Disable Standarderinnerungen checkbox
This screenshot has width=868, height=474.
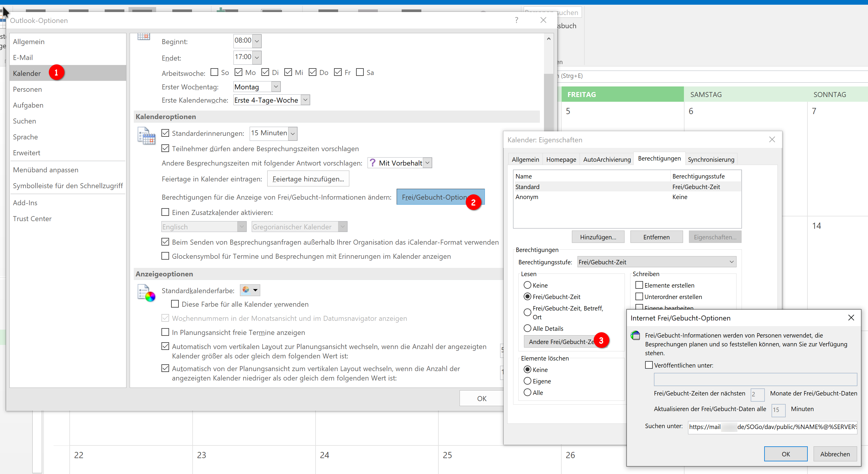165,133
